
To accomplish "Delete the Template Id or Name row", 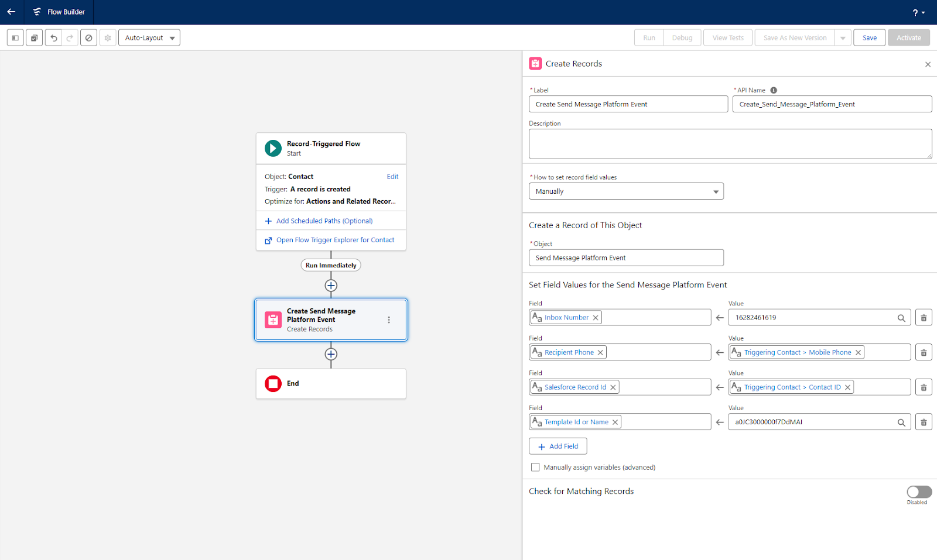I will click(x=924, y=422).
